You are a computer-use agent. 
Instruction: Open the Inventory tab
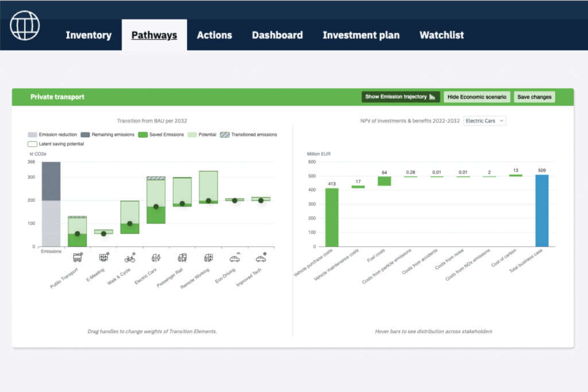pos(88,35)
